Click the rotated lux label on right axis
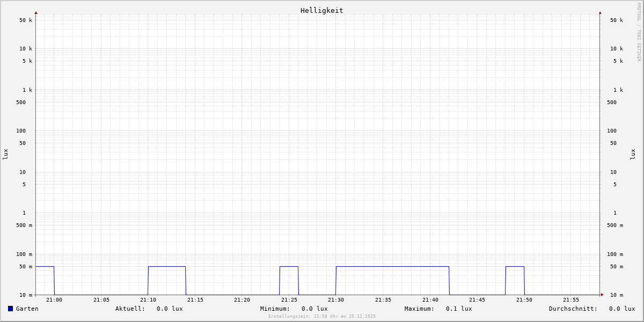 [x=633, y=154]
